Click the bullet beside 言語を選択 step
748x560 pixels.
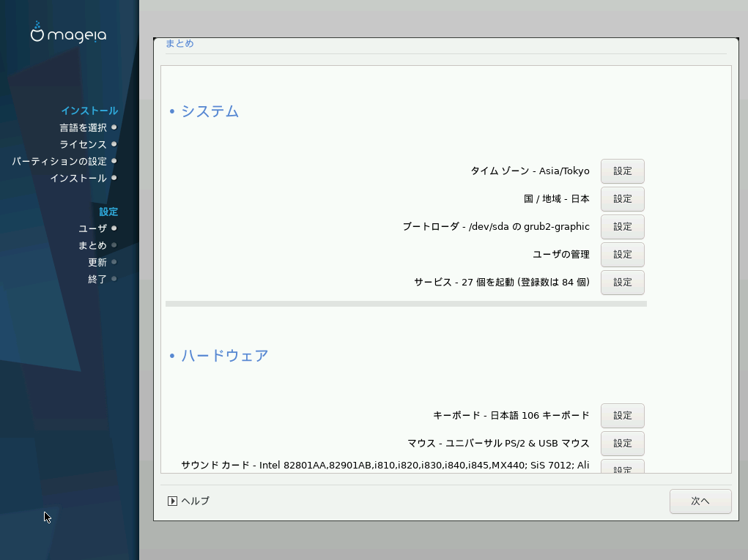(114, 127)
